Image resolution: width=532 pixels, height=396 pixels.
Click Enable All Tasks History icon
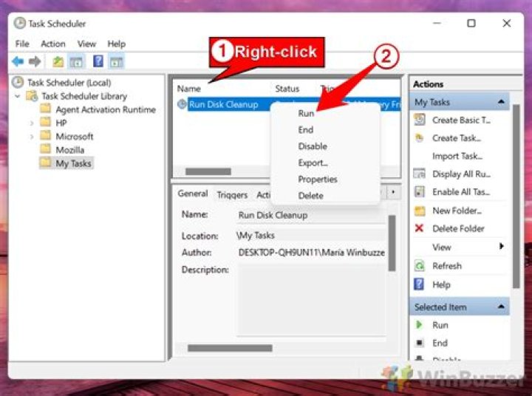tap(420, 192)
